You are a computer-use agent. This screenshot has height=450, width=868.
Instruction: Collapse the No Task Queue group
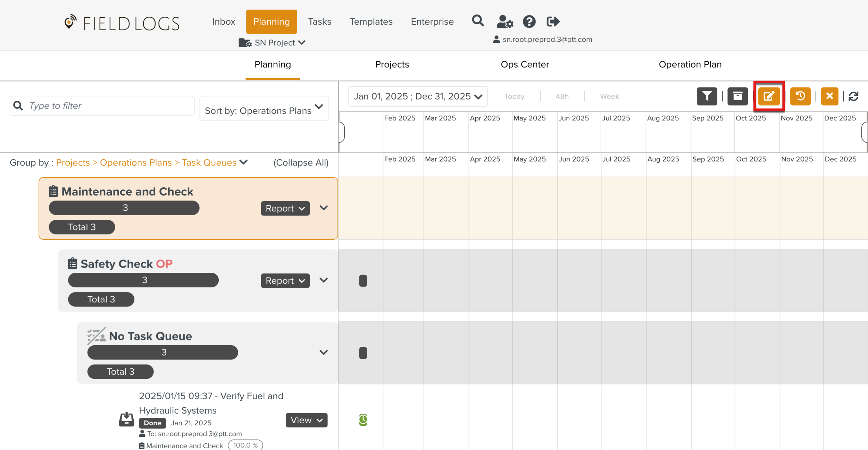(324, 353)
